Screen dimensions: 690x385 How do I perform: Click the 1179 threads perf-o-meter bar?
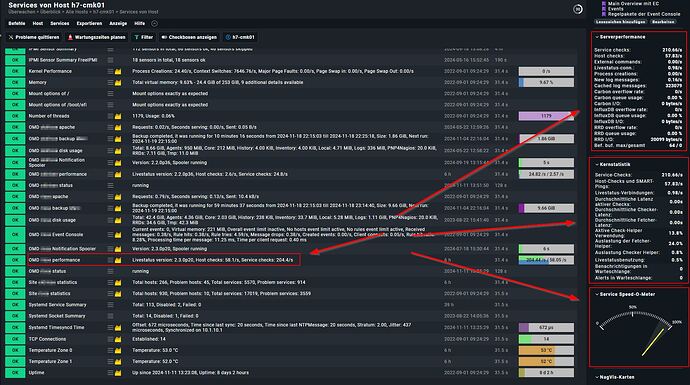pos(546,116)
